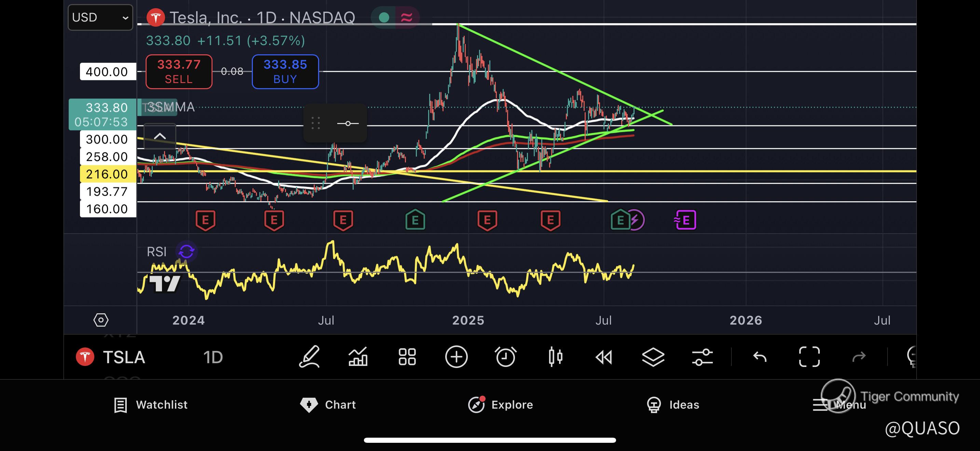
Task: Open chart settings sliders icon
Action: click(702, 357)
